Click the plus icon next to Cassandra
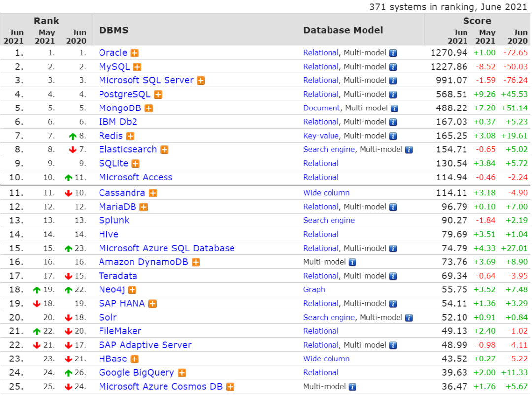This screenshot has height=395, width=532. pos(153,193)
